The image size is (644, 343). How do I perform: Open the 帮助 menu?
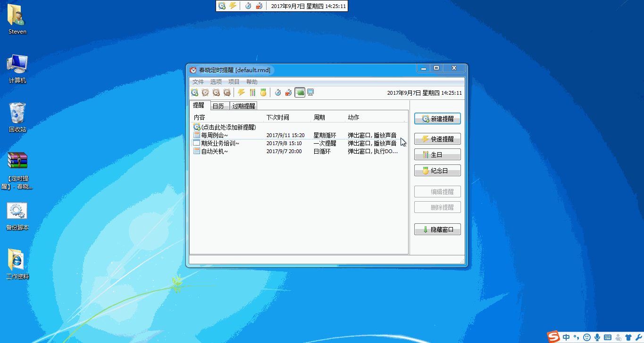coord(252,82)
